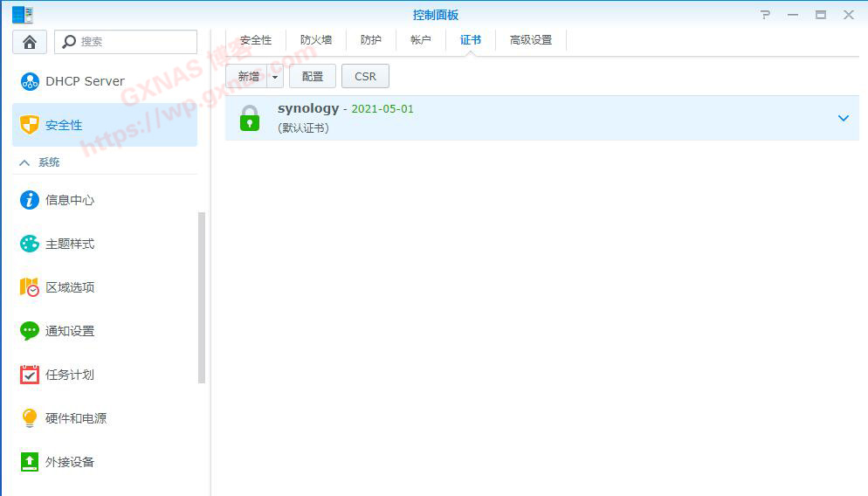Open Theme Style (主题样式) palette icon
Screen dimensions: 868x496
click(x=30, y=244)
